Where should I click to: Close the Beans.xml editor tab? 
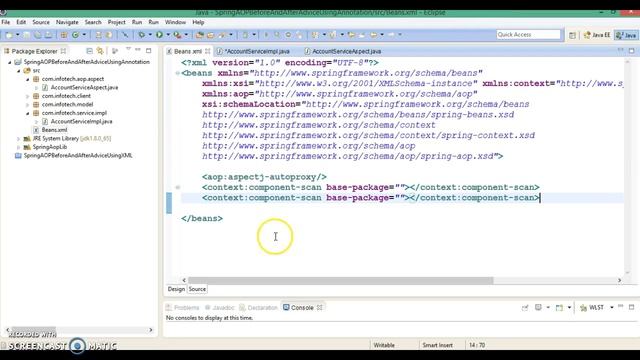207,51
